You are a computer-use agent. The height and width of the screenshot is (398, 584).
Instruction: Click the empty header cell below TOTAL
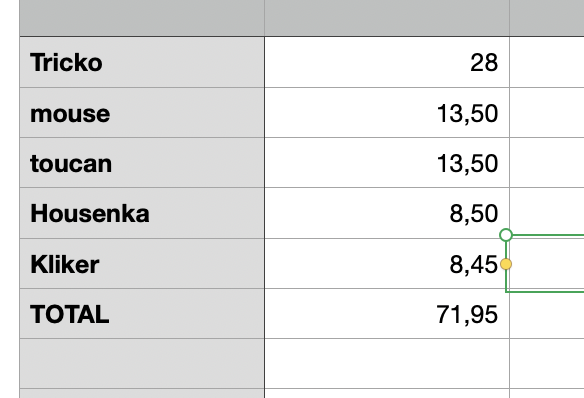tap(142, 363)
